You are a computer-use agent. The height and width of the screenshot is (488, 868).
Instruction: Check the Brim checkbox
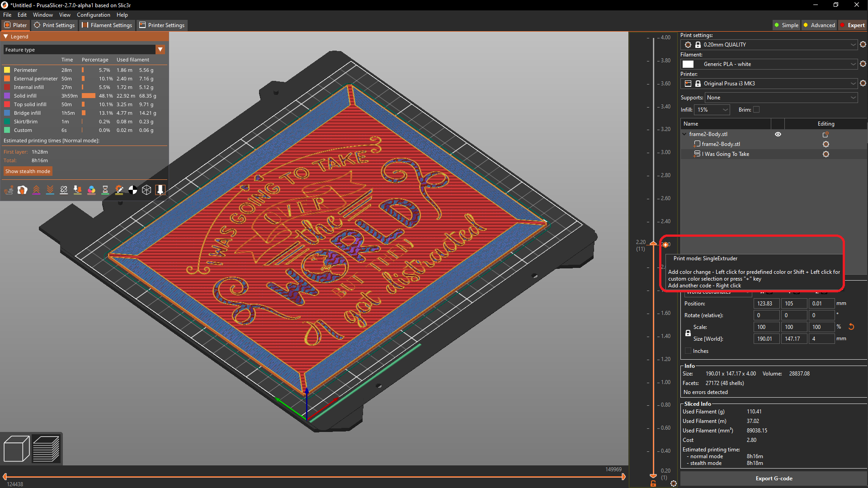tap(755, 109)
